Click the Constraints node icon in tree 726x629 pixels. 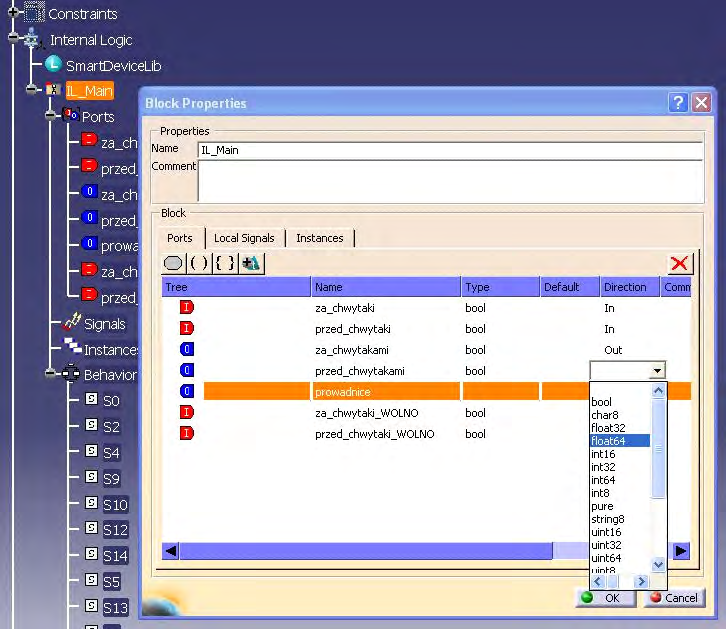click(34, 12)
